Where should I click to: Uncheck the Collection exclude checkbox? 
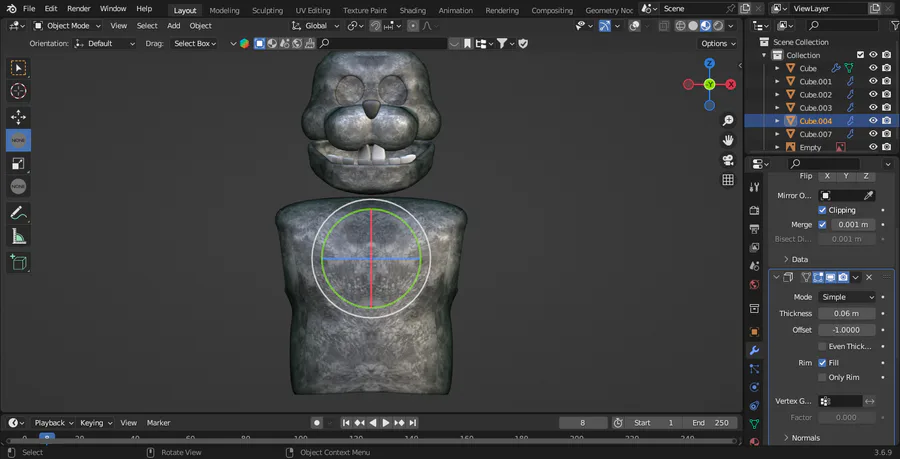(x=860, y=55)
